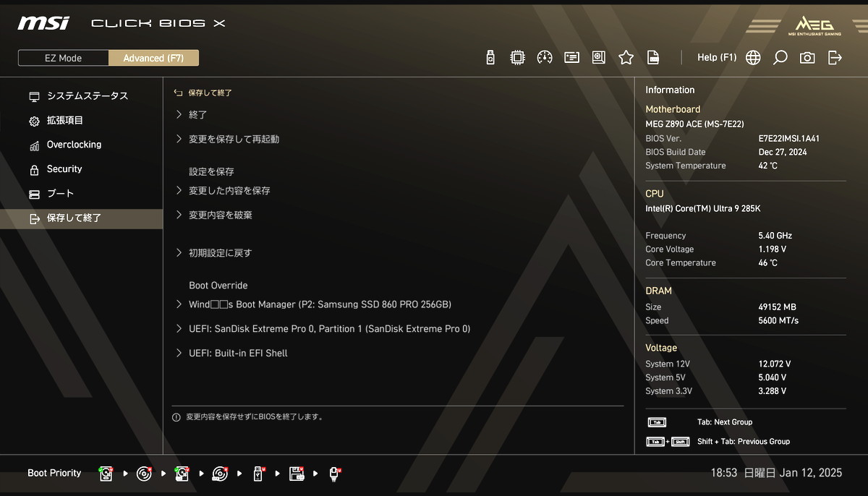Click DRAM size 49152 MB value
868x496 pixels.
778,307
